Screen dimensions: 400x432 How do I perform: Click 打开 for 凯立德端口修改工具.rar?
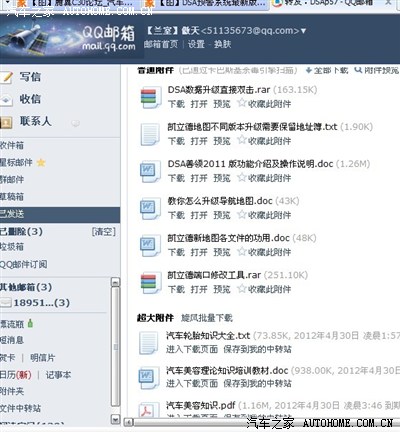point(199,289)
